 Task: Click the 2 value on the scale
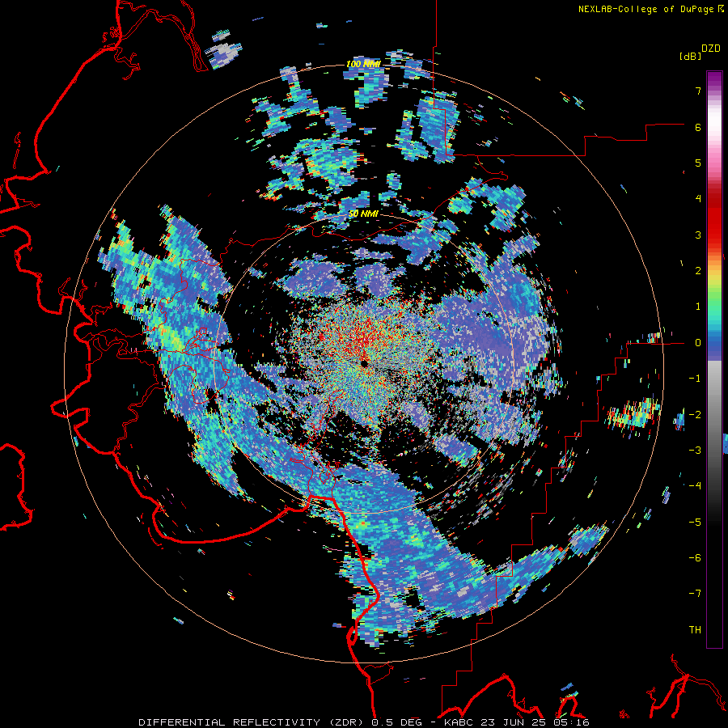point(698,271)
